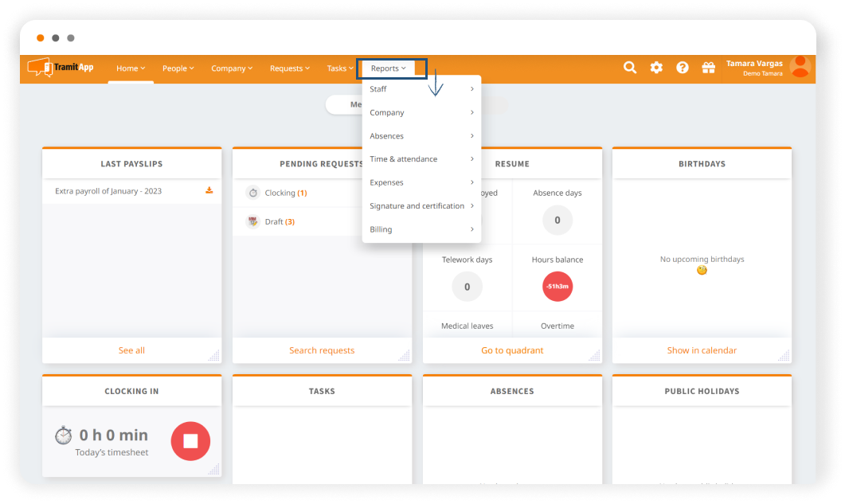Open the Requests dropdown menu
The image size is (845, 504).
coord(290,68)
